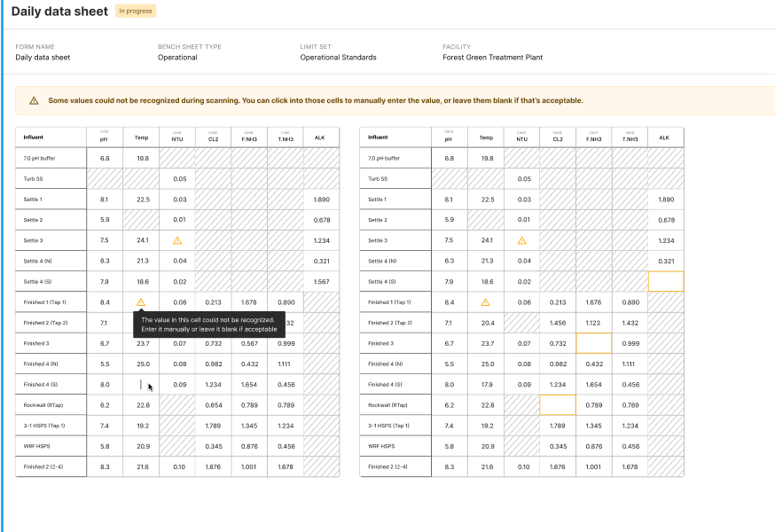Click warning icon in left table Settle 3 NTU cell

click(176, 240)
